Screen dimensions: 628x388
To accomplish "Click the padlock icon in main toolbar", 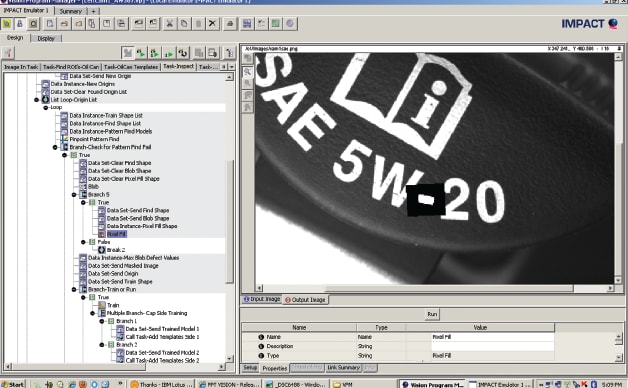I will pos(19,24).
